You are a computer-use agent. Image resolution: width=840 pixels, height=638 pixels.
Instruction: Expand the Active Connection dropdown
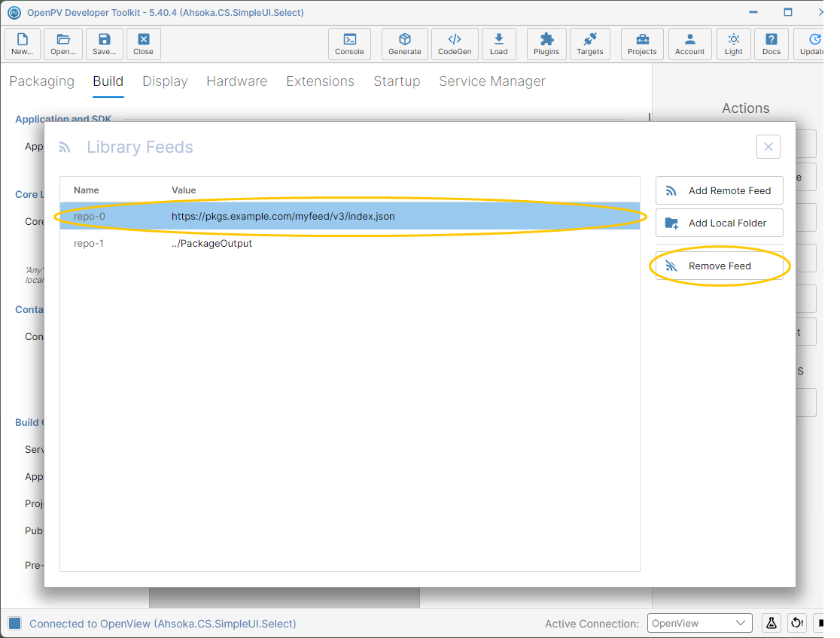(x=699, y=623)
